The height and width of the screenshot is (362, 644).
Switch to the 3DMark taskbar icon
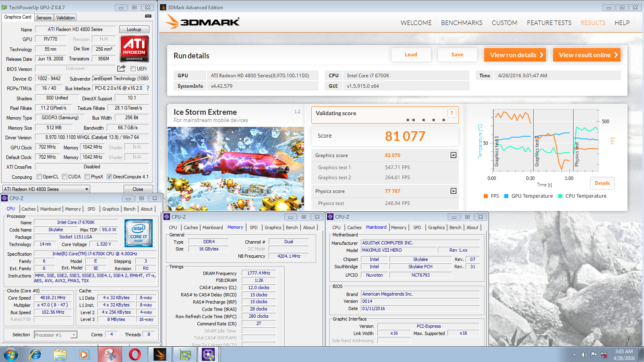(x=160, y=354)
